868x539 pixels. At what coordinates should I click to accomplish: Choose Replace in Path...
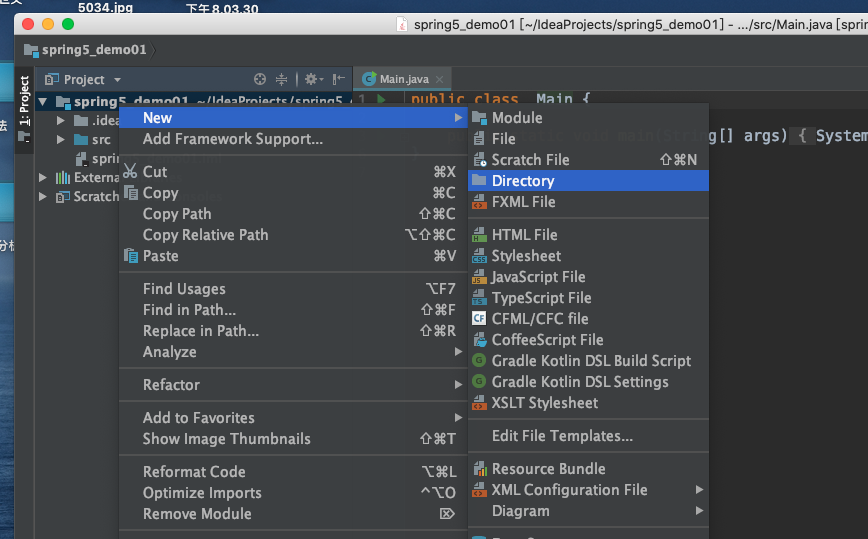293,331
